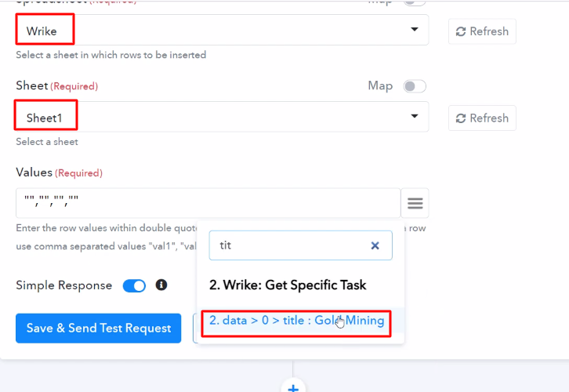This screenshot has height=392, width=569.
Task: Click the '2. Wrike: Get Specific Task' heading
Action: [x=288, y=285]
